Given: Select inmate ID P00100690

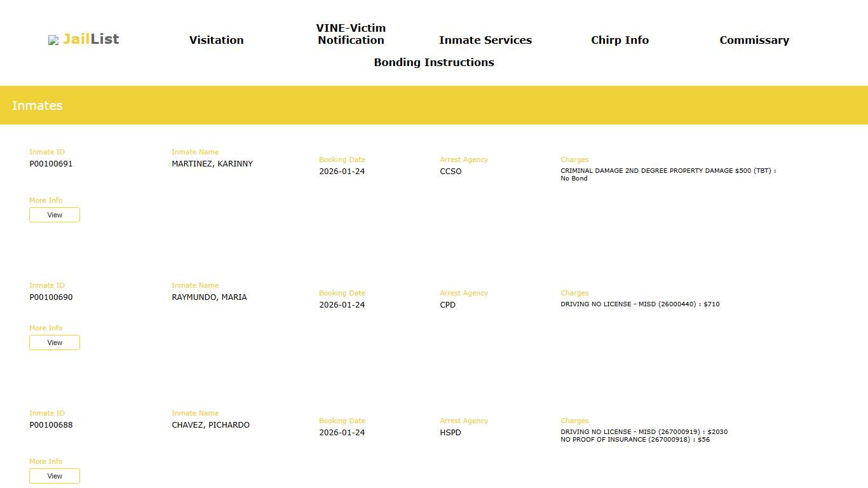Looking at the screenshot, I should [x=51, y=297].
